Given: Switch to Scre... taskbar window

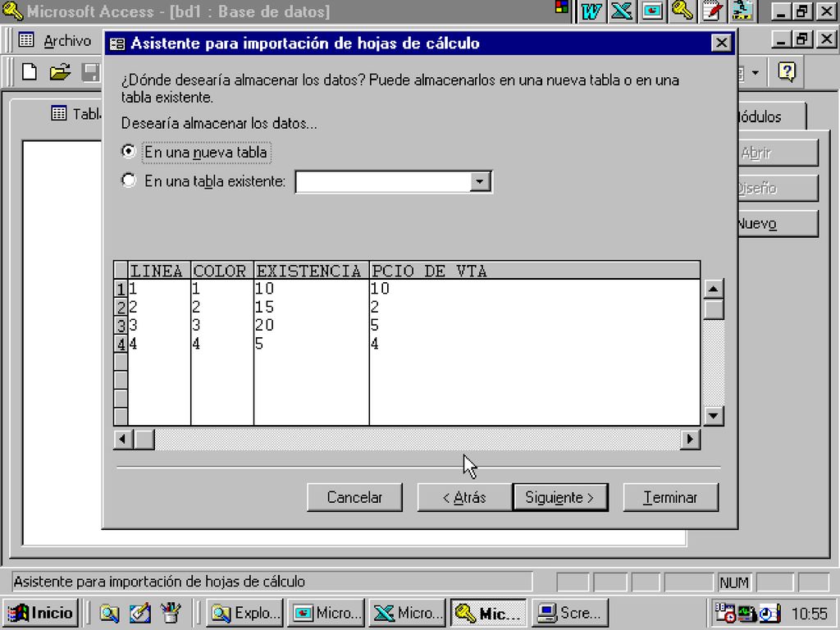Looking at the screenshot, I should point(569,613).
